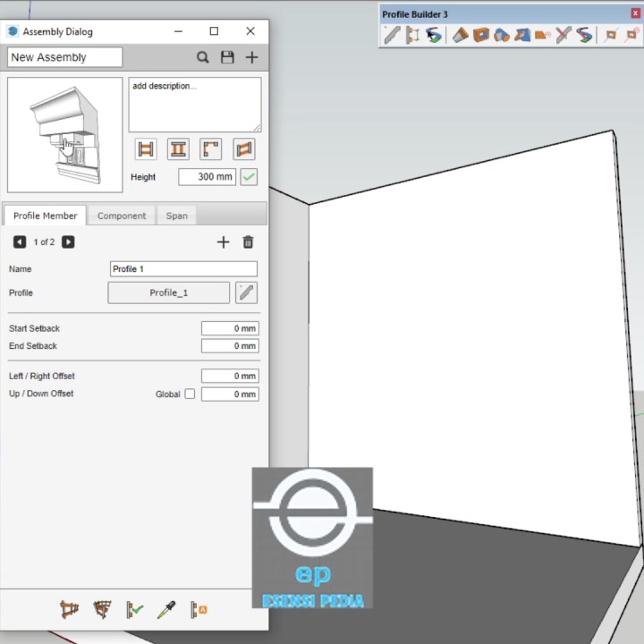
Task: Search assemblies with the magnifier icon
Action: coord(202,57)
